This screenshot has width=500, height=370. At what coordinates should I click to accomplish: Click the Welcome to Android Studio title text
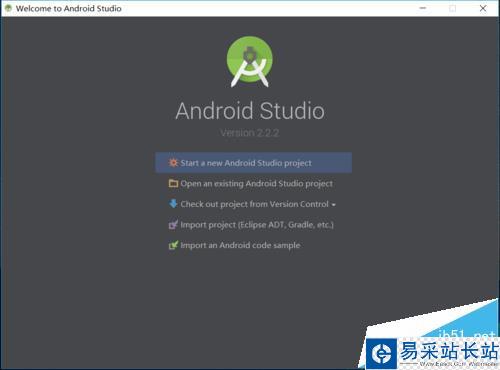[x=68, y=8]
